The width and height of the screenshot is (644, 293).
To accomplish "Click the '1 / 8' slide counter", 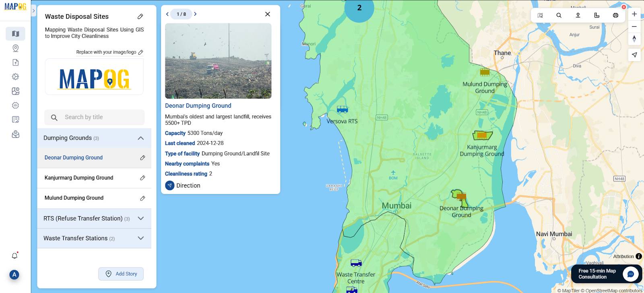I will pos(182,14).
